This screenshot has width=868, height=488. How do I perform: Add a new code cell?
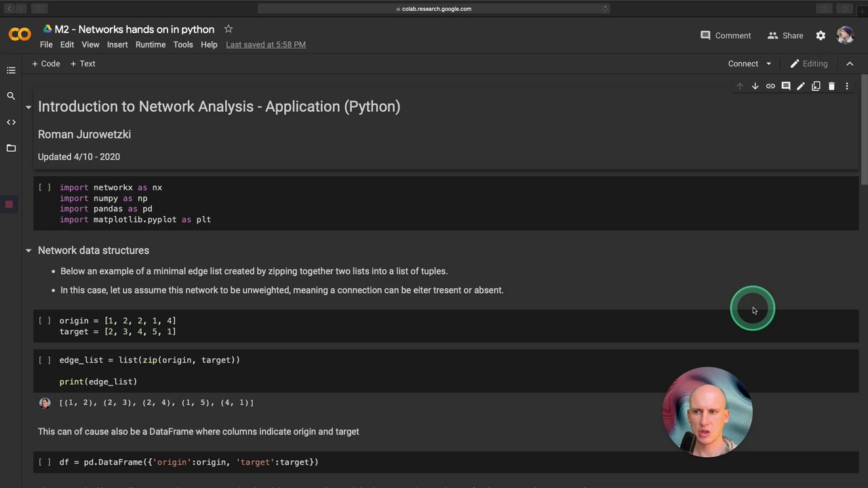46,64
